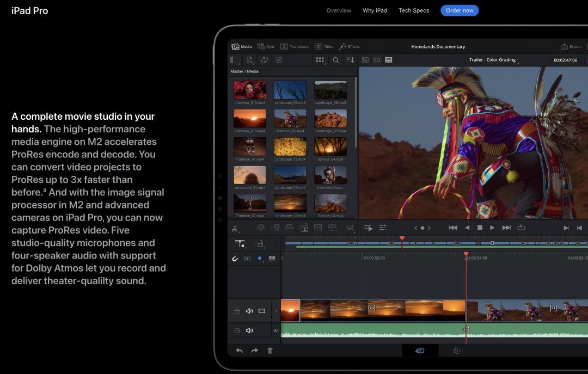Screen dimensions: 588x374
Task: Switch to the Transitions tab
Action: [x=295, y=47]
